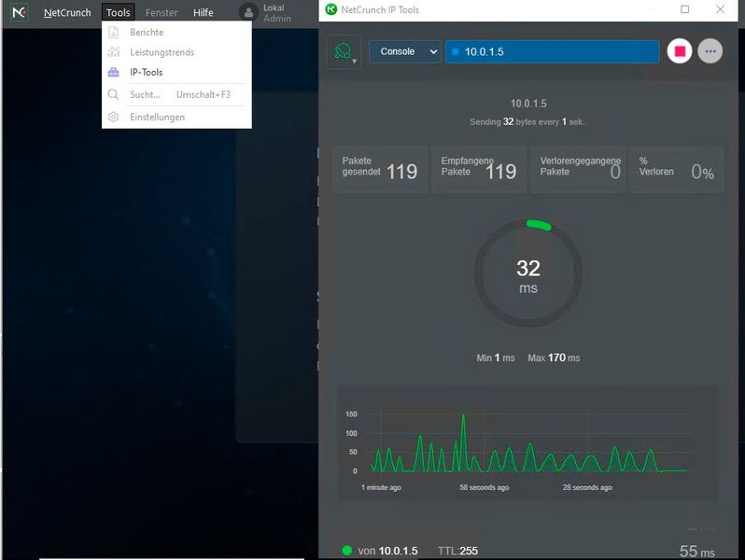This screenshot has width=745, height=560.
Task: Click the Leistungstrends chart icon
Action: pyautogui.click(x=114, y=51)
